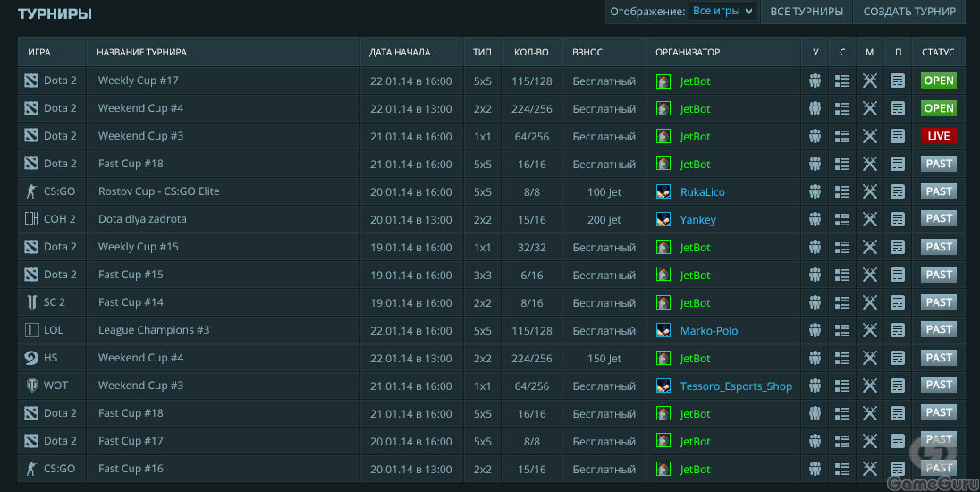The image size is (980, 492).
Task: Open crossed-swords matches icon for Weekly Cup #17
Action: pos(869,81)
